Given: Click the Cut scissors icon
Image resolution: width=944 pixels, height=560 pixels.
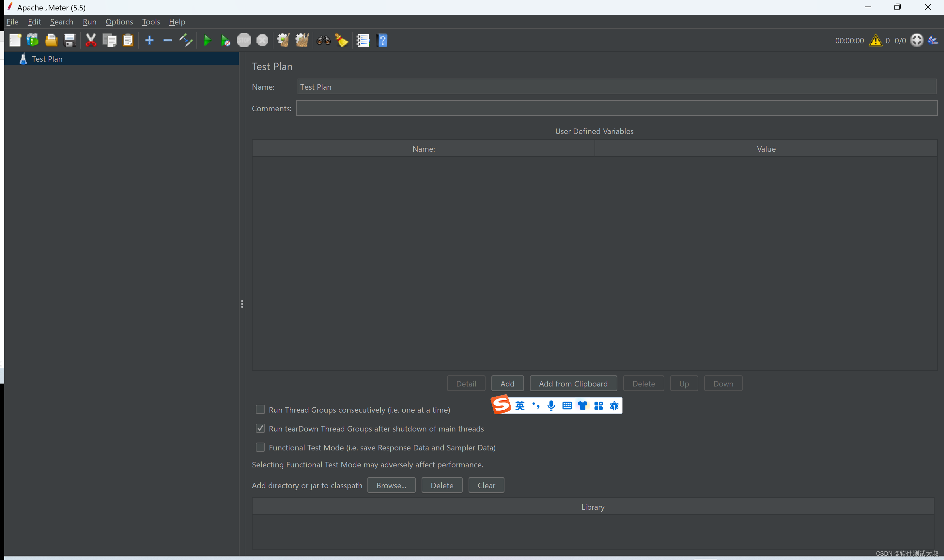Looking at the screenshot, I should [x=91, y=40].
